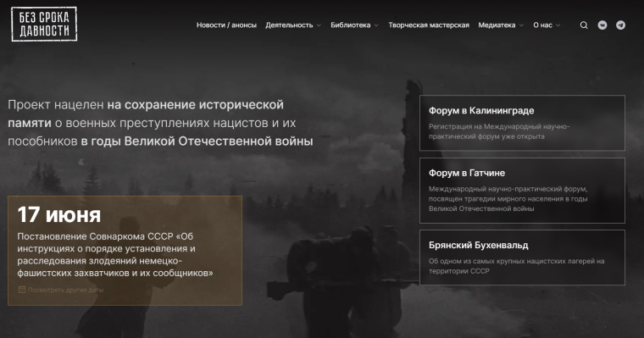Click the Регистрация на Международный научно-практический форум text

499,131
